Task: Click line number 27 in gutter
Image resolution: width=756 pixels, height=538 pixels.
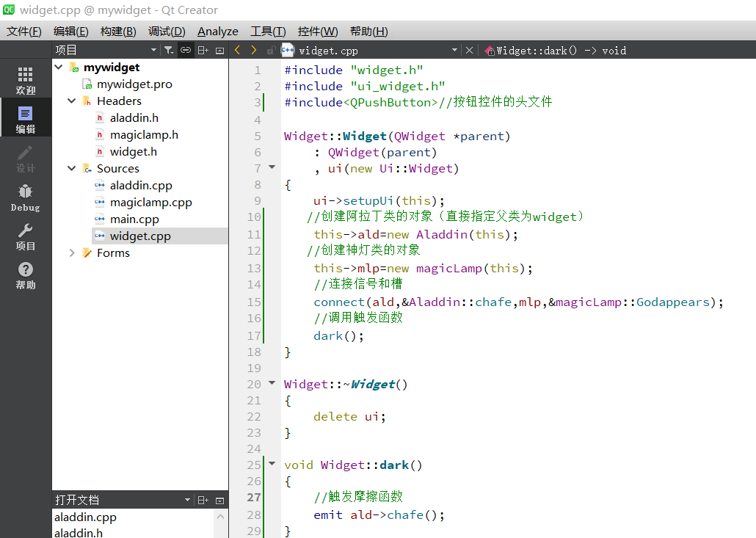Action: [x=254, y=497]
